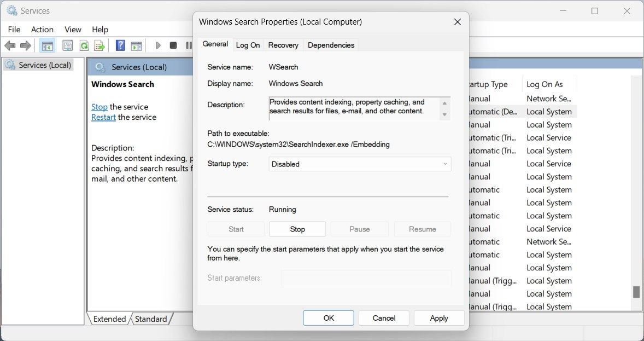This screenshot has width=644, height=341.
Task: Toggle the Show/Hide Console Tree icon
Action: pos(47,45)
